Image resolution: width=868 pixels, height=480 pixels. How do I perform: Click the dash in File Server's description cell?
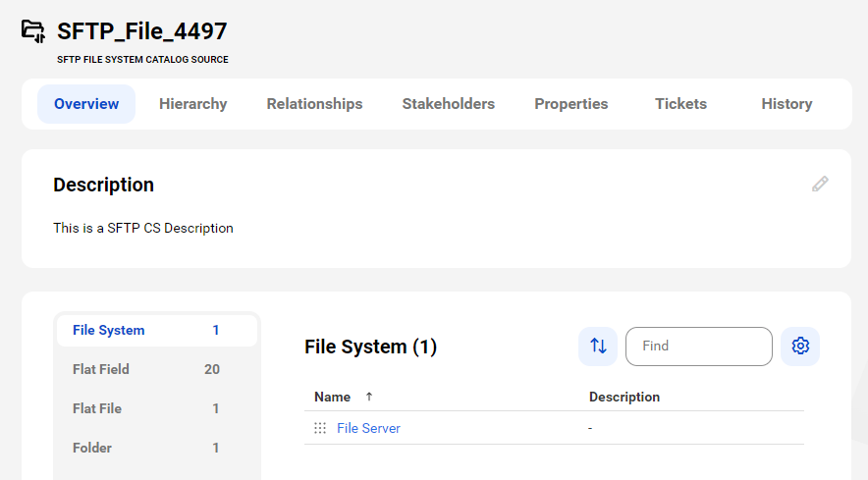[590, 428]
